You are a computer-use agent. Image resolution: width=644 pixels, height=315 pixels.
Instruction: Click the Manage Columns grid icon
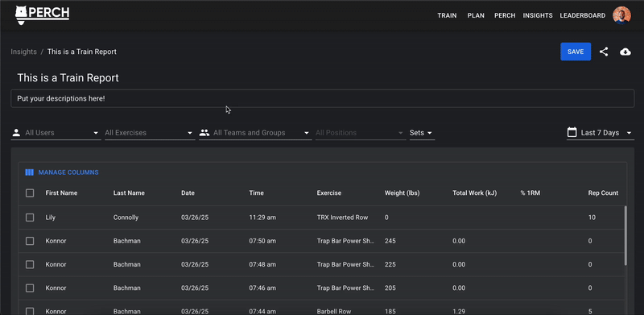pos(29,172)
